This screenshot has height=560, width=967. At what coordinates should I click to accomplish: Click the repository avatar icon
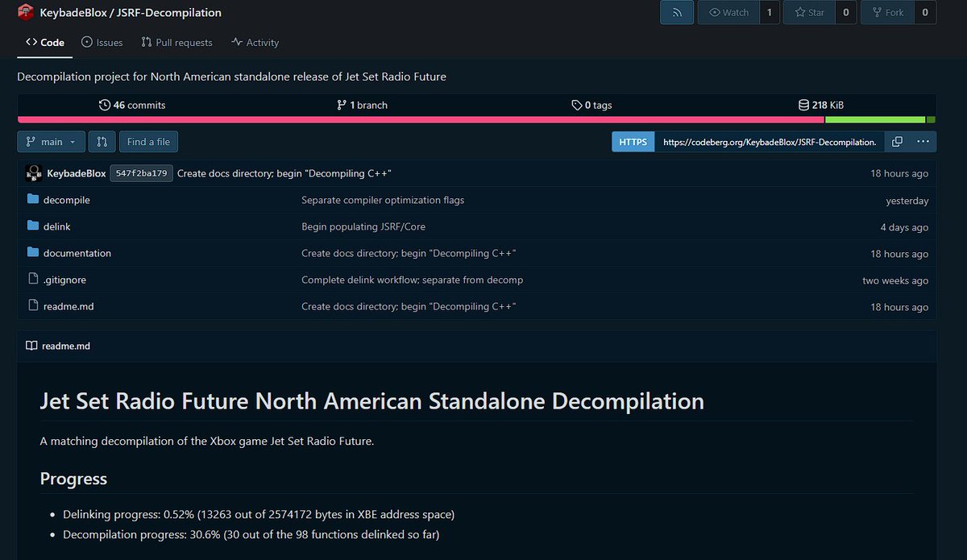coord(26,12)
